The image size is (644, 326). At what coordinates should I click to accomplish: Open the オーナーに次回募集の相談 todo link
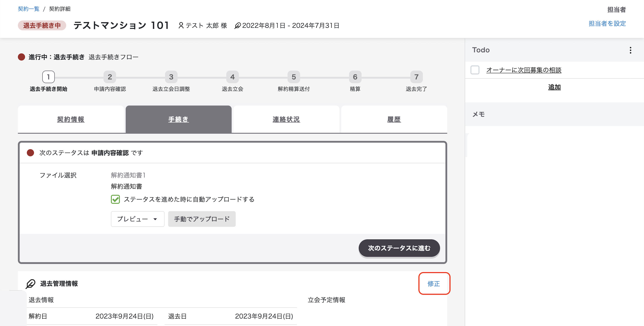524,70
